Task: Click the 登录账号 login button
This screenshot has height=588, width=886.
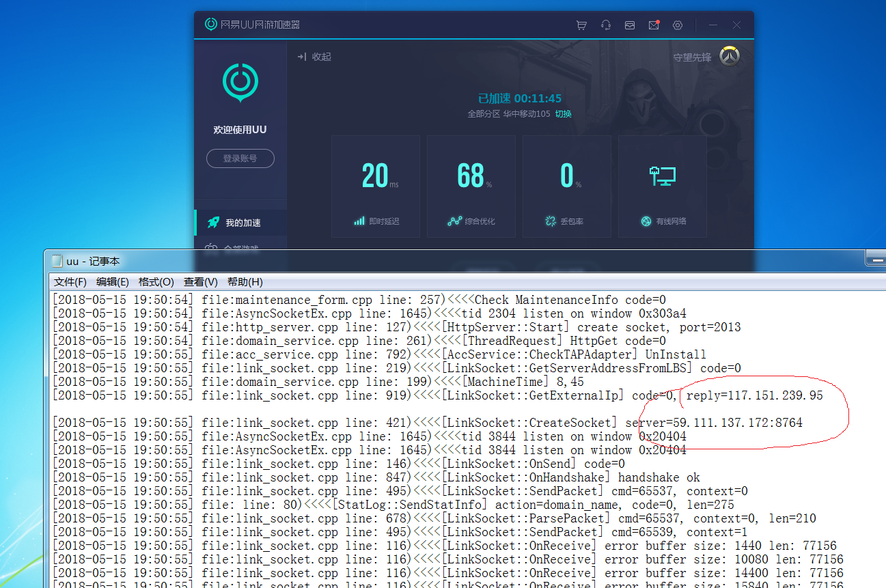Action: [x=240, y=158]
